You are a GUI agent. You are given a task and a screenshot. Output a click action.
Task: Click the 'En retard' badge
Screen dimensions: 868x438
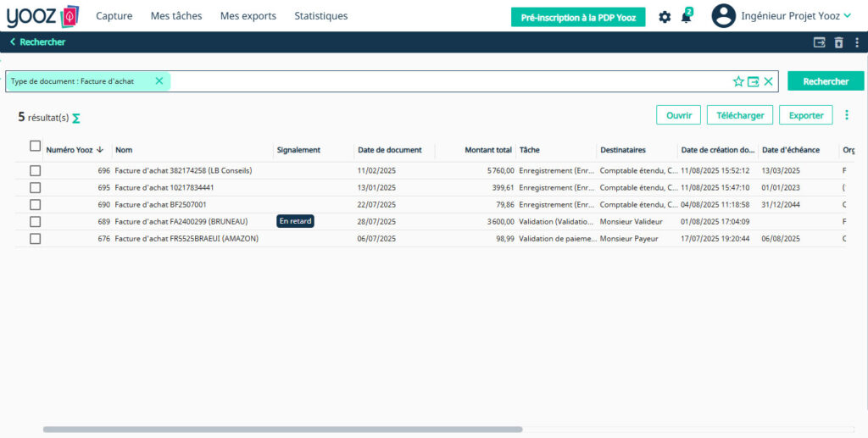click(x=296, y=221)
